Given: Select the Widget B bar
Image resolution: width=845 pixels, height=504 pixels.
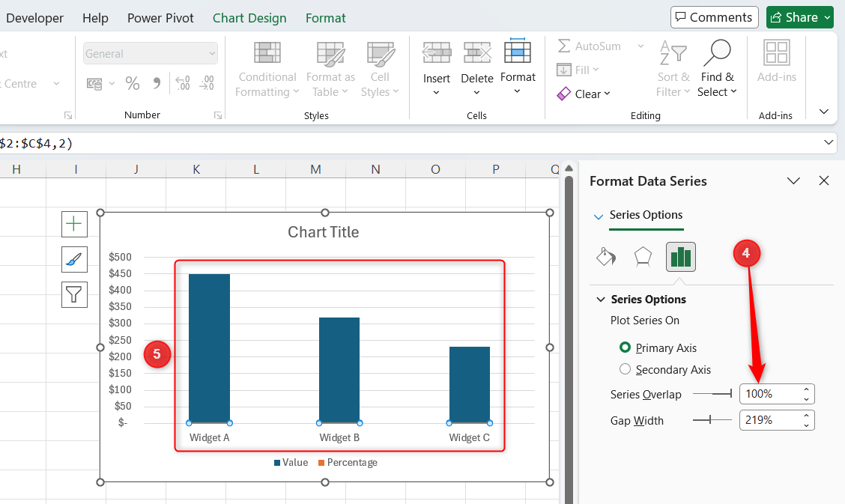Looking at the screenshot, I should pyautogui.click(x=339, y=370).
